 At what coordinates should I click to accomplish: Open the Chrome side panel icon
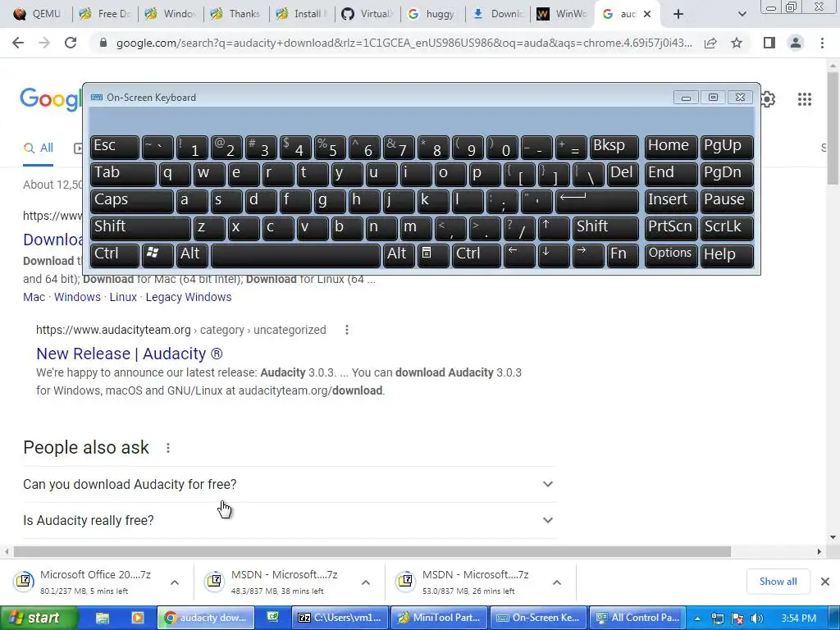(x=769, y=43)
